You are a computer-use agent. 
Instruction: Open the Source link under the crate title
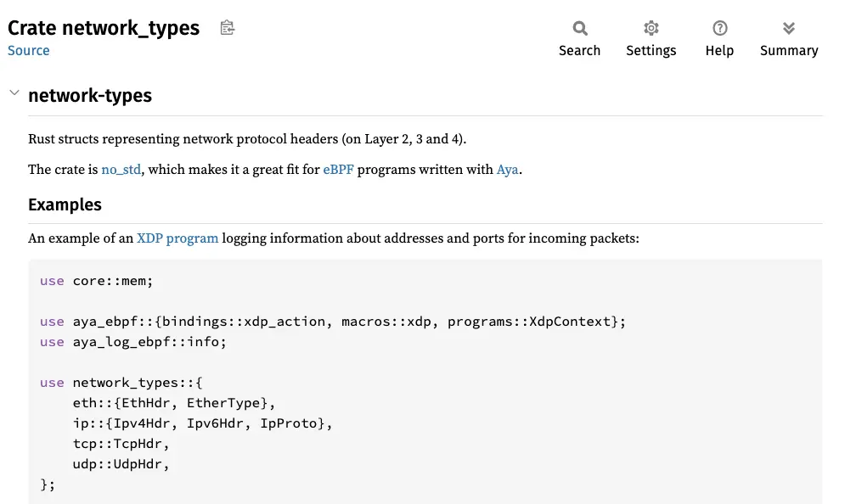[x=29, y=50]
